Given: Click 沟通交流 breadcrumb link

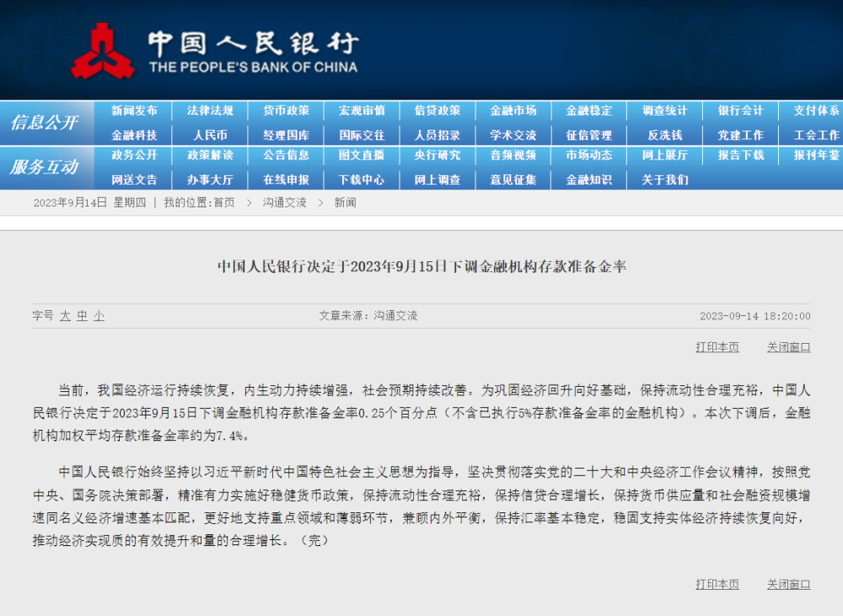Looking at the screenshot, I should (284, 202).
